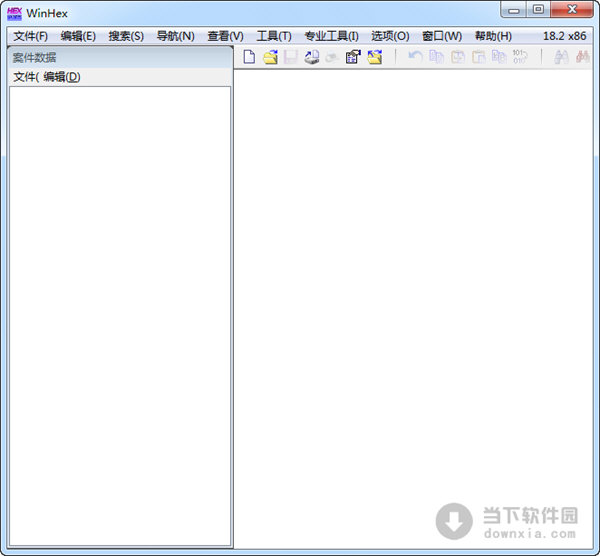Open the 查看(V) menu

225,36
